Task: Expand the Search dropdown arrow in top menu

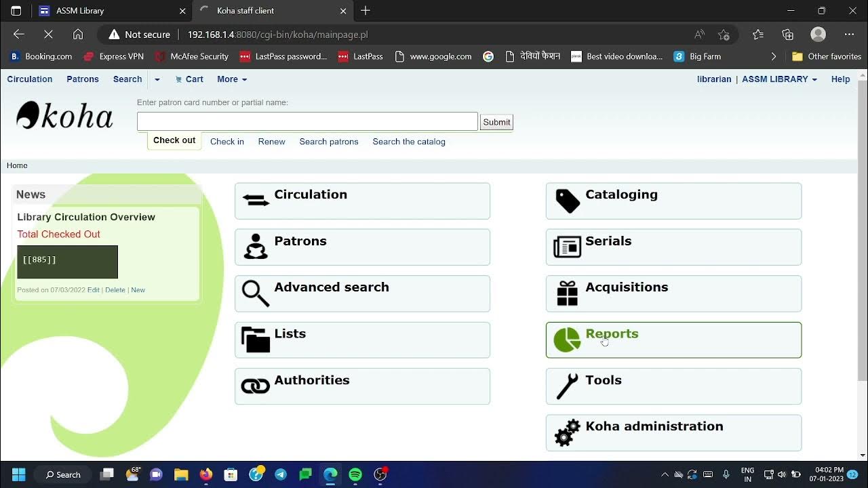Action: (x=157, y=79)
